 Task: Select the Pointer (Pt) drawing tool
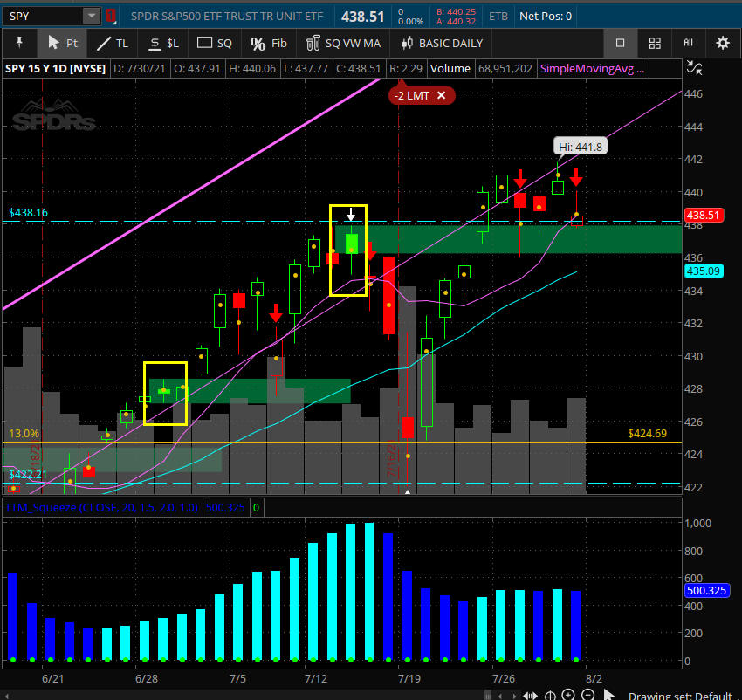(x=62, y=43)
